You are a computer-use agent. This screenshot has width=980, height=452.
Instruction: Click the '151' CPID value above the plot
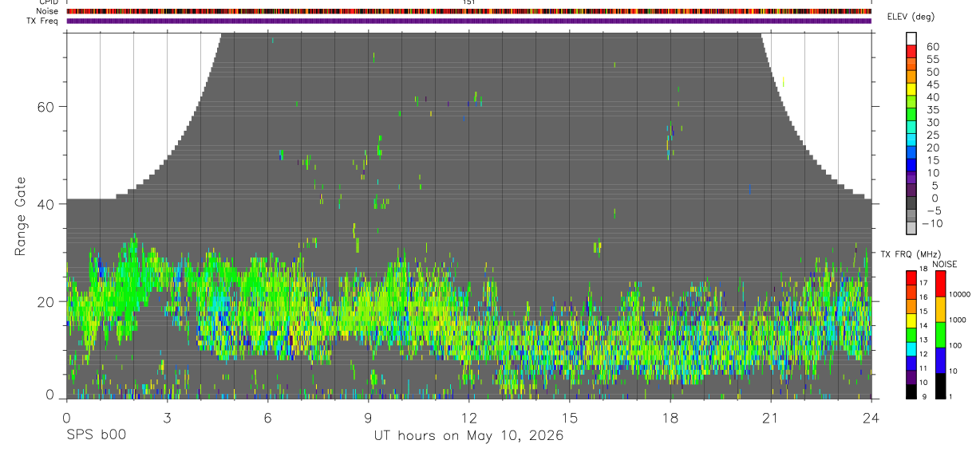click(x=469, y=2)
